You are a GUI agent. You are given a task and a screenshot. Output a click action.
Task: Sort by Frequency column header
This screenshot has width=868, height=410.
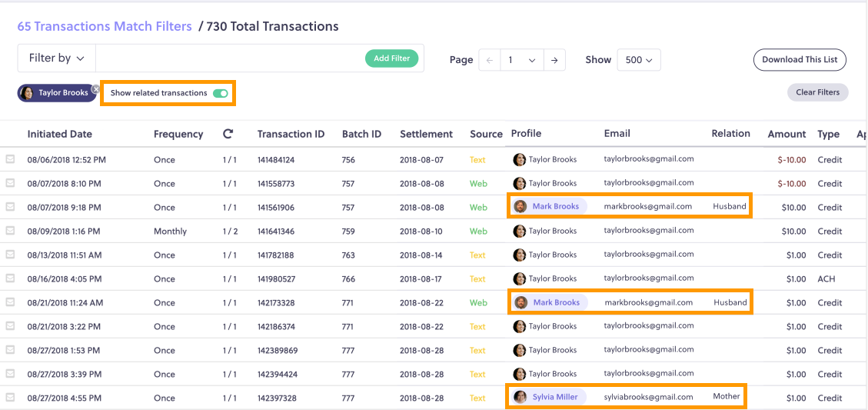[x=178, y=134]
